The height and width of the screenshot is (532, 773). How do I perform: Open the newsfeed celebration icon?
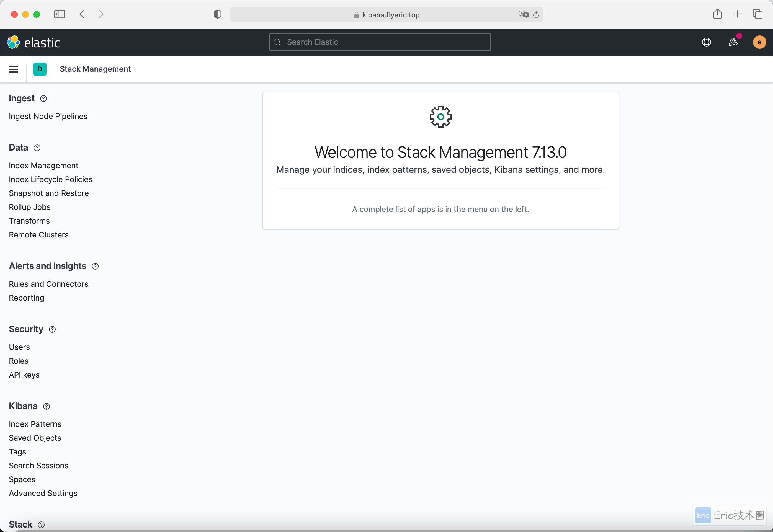tap(733, 42)
